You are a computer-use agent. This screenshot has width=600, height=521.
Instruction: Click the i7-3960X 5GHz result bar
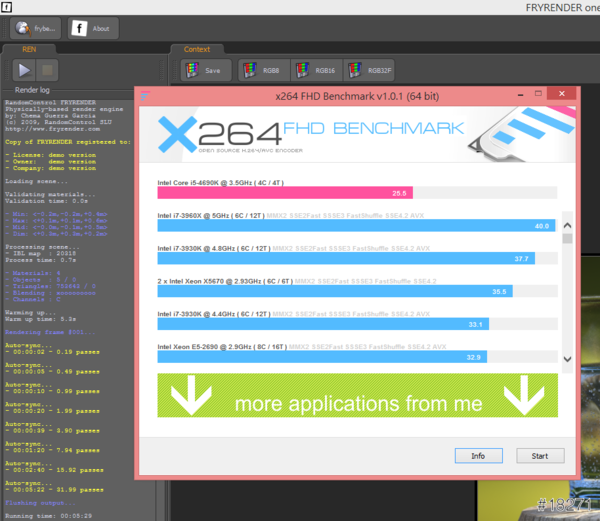point(355,226)
